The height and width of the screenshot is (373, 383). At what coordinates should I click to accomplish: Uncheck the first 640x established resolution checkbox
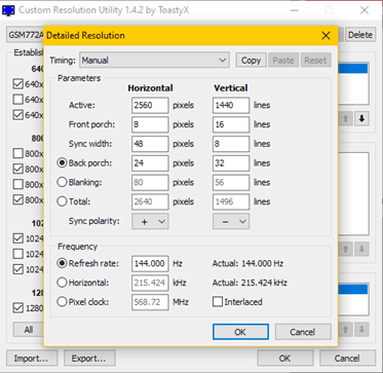click(x=18, y=84)
